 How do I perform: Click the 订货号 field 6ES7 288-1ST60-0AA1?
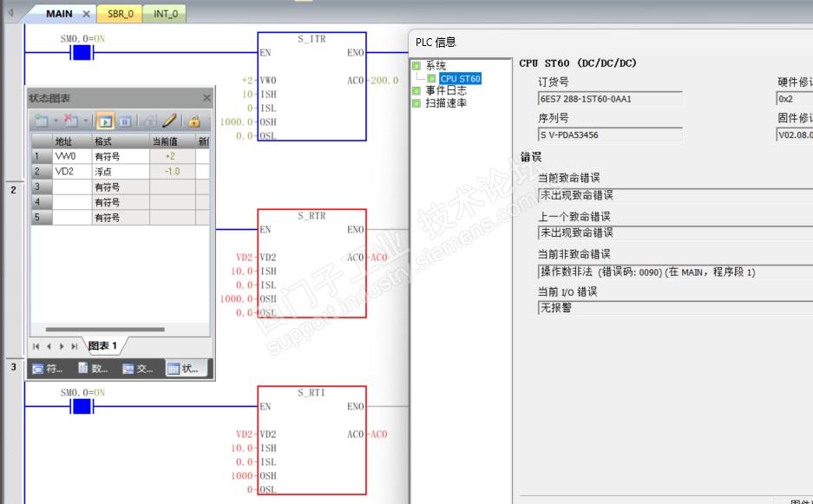click(x=610, y=99)
